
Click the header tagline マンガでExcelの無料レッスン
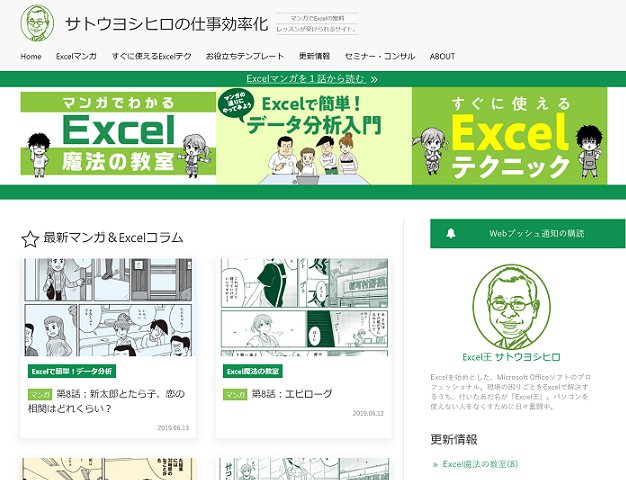[317, 24]
